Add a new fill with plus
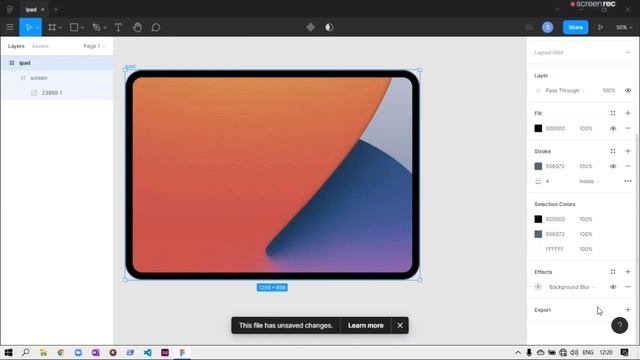The width and height of the screenshot is (640, 360). coord(628,113)
